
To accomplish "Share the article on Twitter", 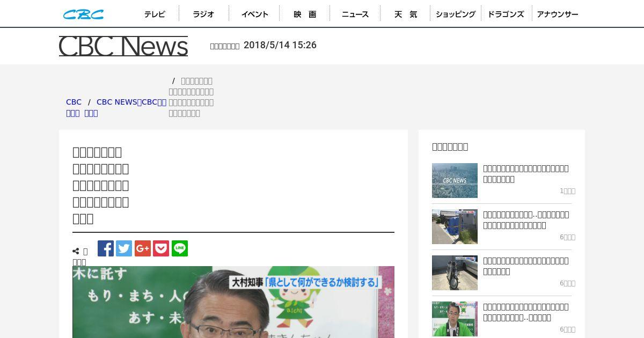I will 124,248.
